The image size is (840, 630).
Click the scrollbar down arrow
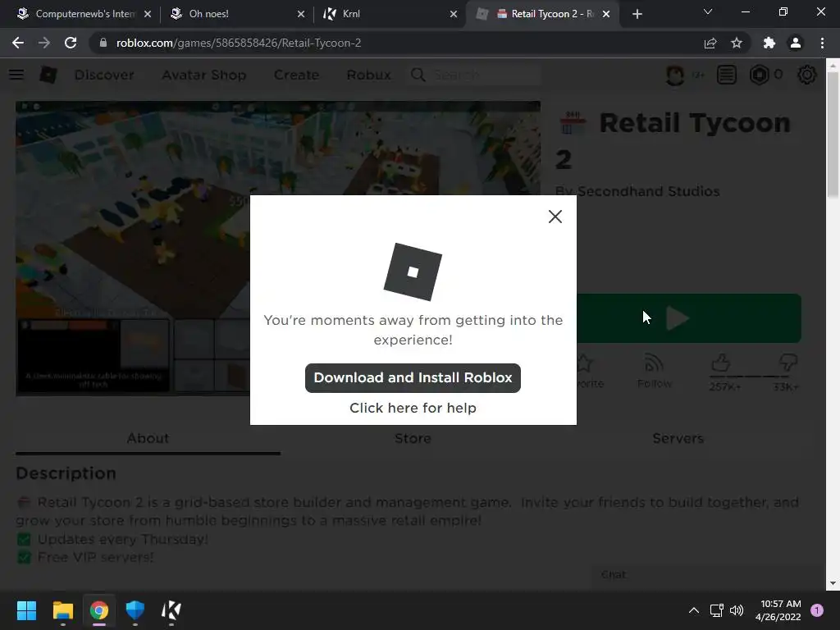coord(833,583)
